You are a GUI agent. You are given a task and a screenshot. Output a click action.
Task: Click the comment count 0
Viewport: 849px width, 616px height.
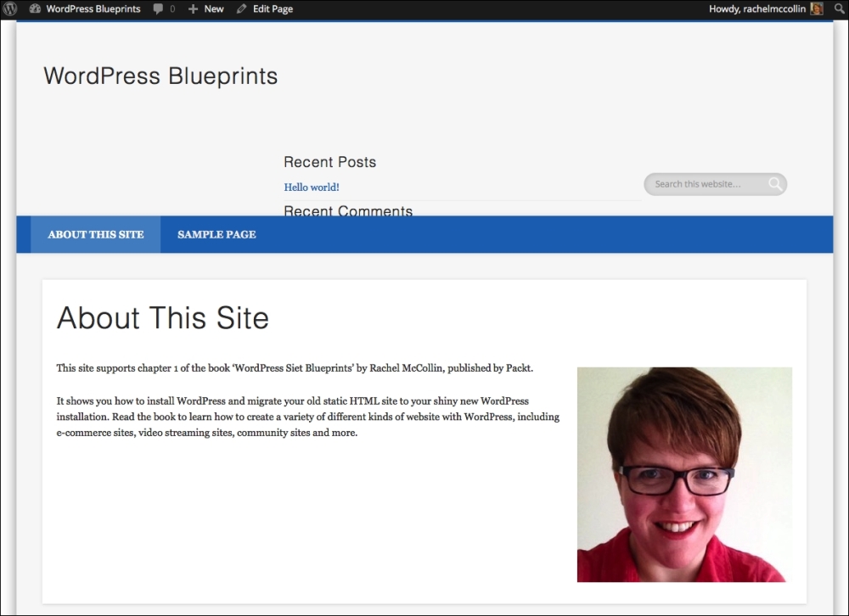pos(172,8)
